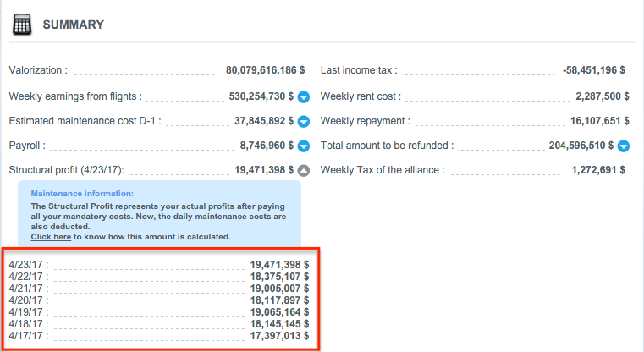Click Payroll amount 8,746,960 $
This screenshot has width=644, height=352.
click(267, 146)
